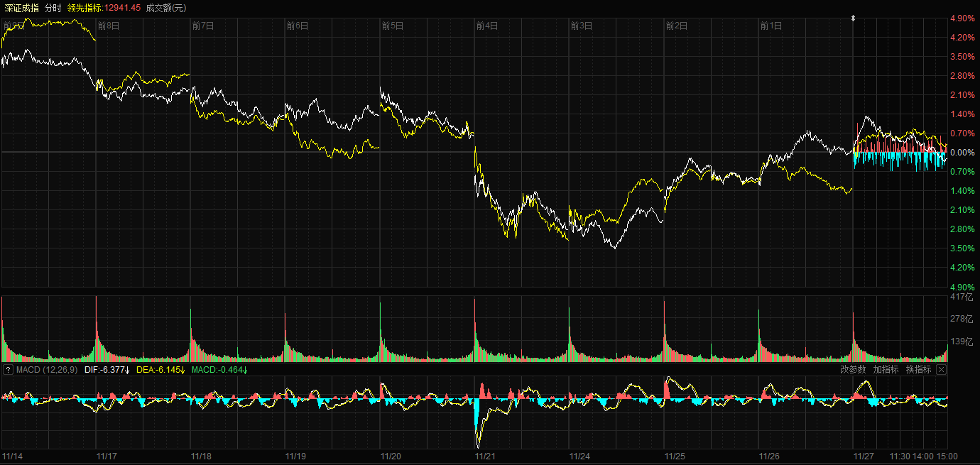This screenshot has height=465, width=980.
Task: Click the 11/27 date on time axis
Action: pyautogui.click(x=864, y=456)
